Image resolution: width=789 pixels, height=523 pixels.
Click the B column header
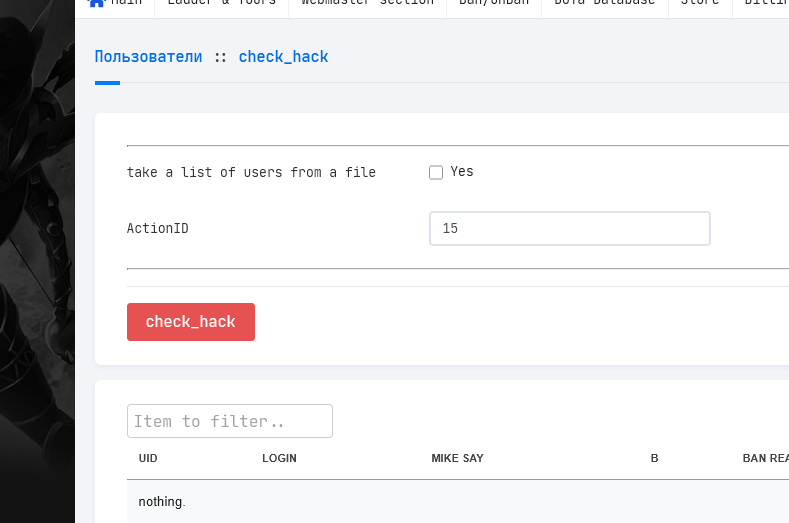[x=654, y=458]
